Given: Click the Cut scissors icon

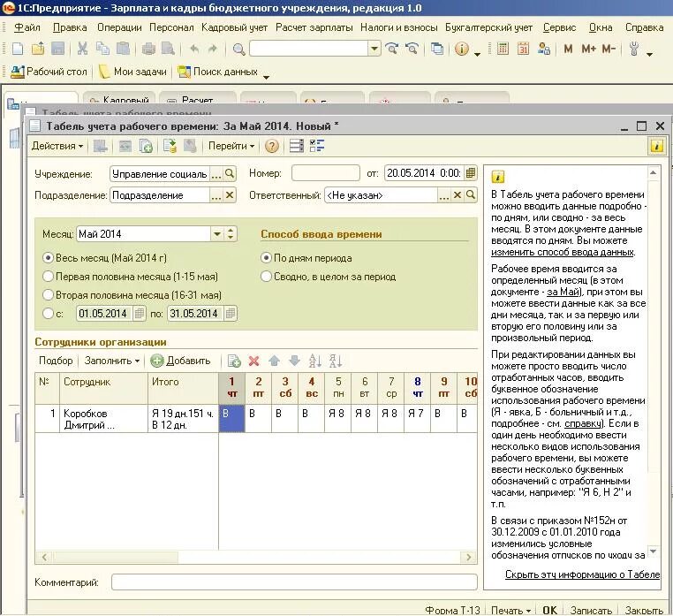Looking at the screenshot, I should pos(82,49).
